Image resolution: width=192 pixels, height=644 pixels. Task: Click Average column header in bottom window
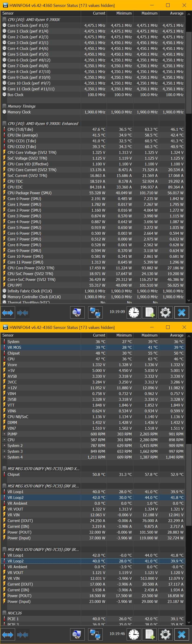(172, 335)
